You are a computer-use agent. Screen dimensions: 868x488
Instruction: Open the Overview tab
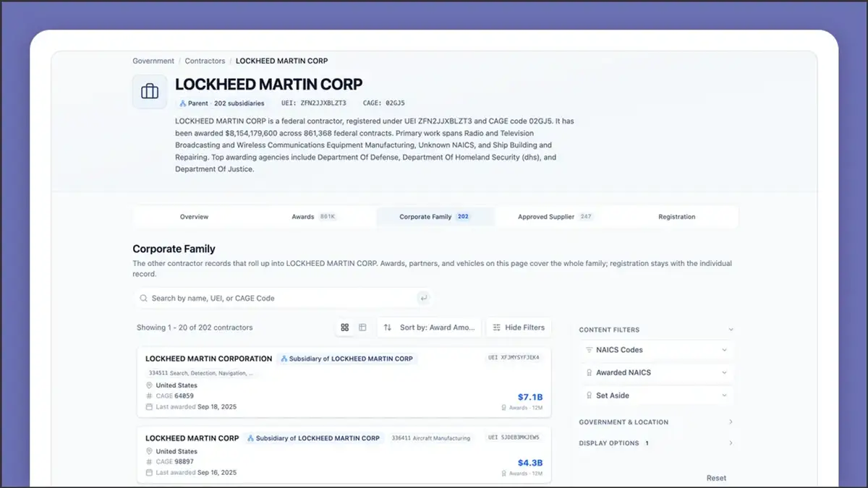(x=194, y=217)
